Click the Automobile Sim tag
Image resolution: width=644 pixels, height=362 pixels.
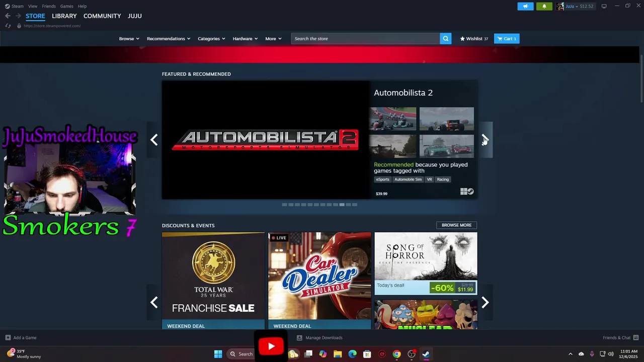408,179
